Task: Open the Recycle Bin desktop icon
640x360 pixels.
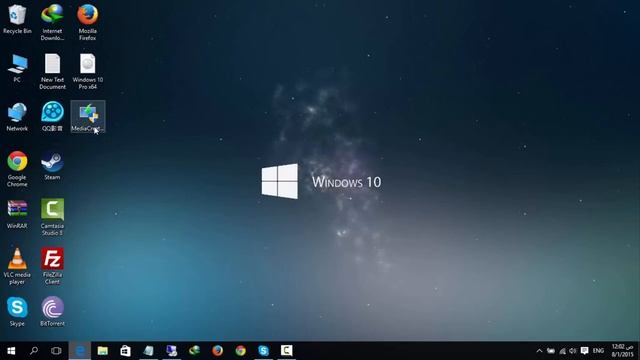Action: [x=17, y=19]
